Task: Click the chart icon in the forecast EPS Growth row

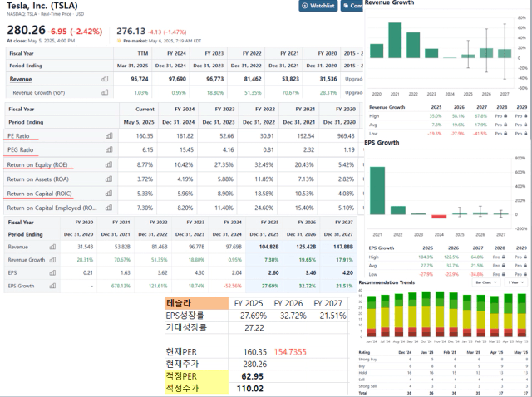Action: pos(52,286)
